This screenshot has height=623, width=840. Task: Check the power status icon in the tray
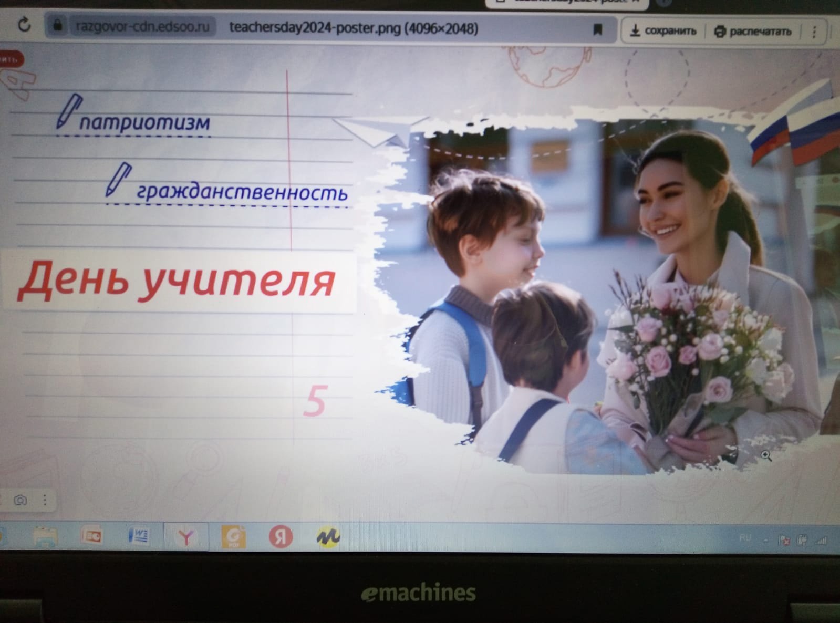802,539
